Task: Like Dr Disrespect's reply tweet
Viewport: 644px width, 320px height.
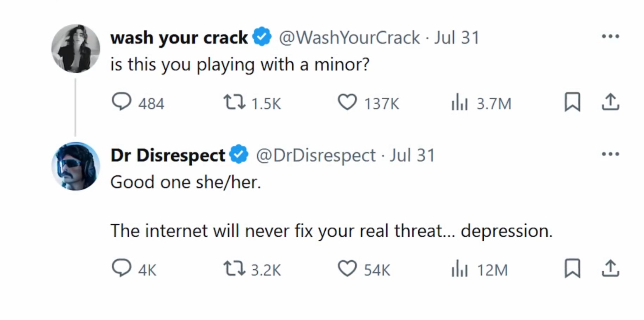Action: pyautogui.click(x=347, y=269)
